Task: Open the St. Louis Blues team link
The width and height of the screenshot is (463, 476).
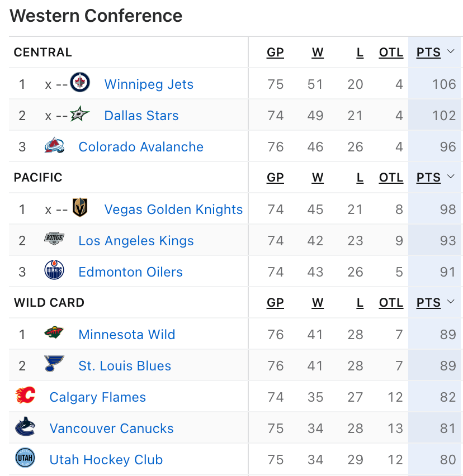Action: 125,365
